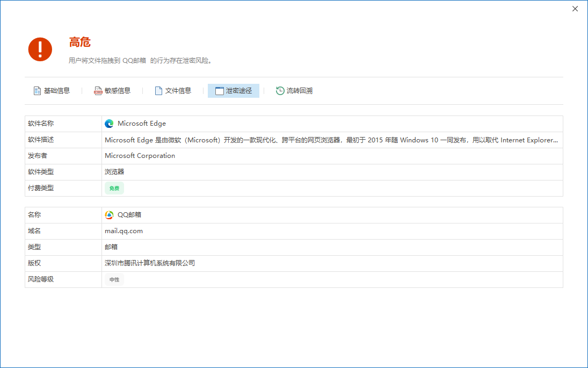Click the 流转回溯 tab clock icon
This screenshot has height=368, width=588.
click(280, 91)
